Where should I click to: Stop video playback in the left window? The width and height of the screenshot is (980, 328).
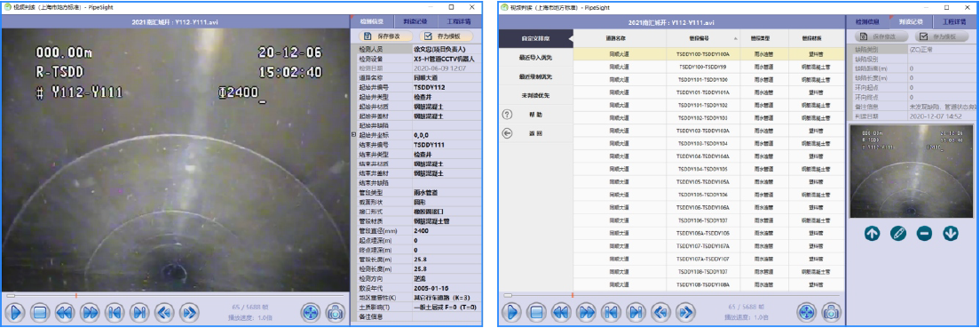40,311
